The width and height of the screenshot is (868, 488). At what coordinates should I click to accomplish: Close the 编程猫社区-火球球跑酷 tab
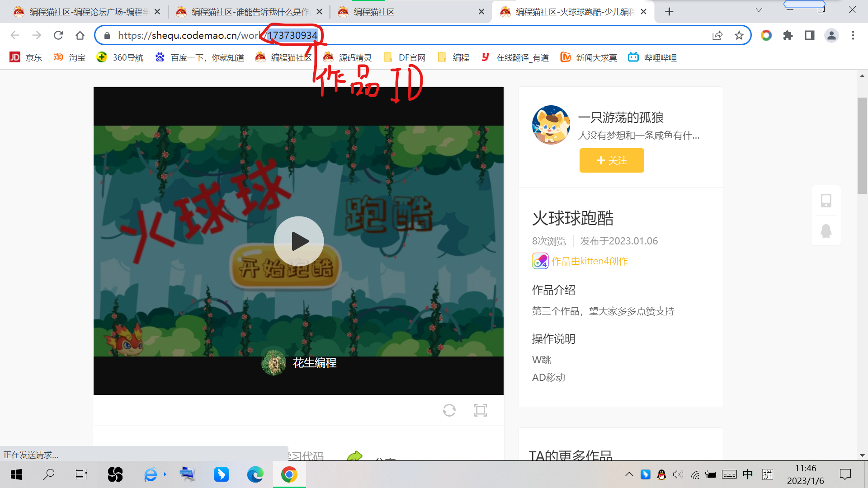click(x=644, y=12)
